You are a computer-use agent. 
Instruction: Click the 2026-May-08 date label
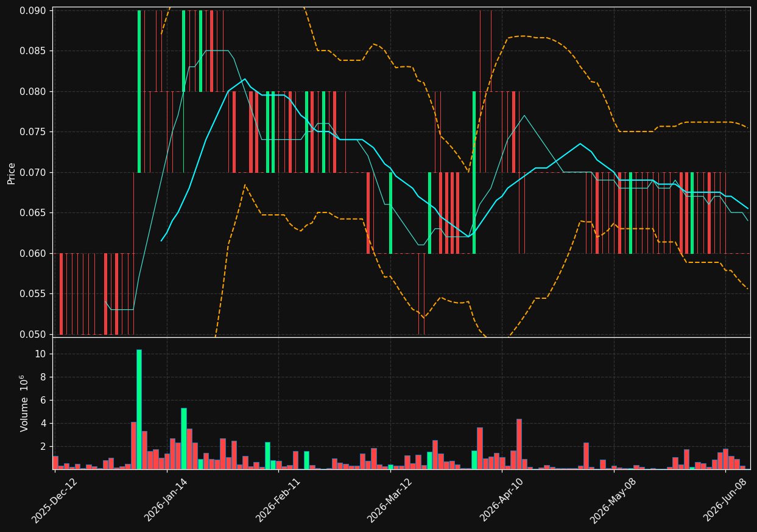(613, 500)
